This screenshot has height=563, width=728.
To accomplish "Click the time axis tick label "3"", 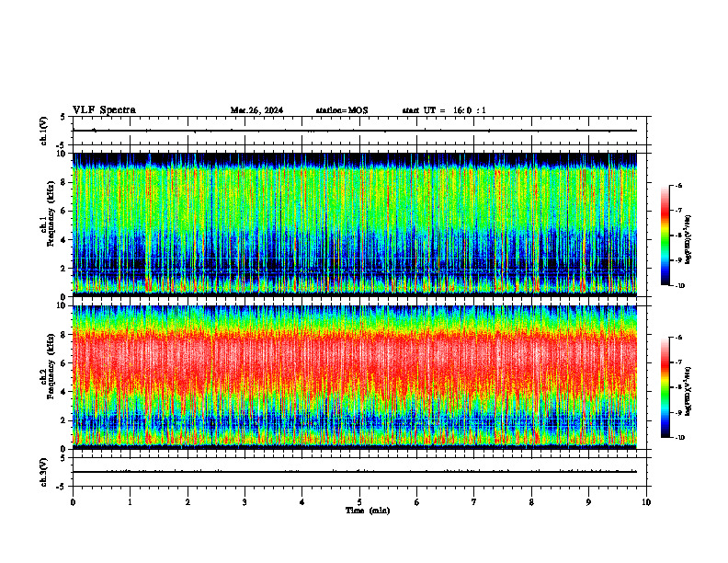I will [245, 502].
